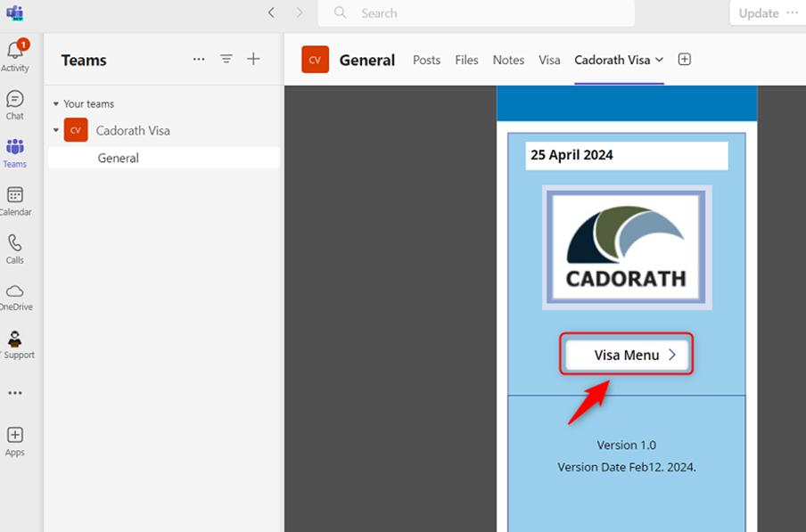Image resolution: width=806 pixels, height=532 pixels.
Task: Select the Cadorath Visa tab
Action: [613, 60]
